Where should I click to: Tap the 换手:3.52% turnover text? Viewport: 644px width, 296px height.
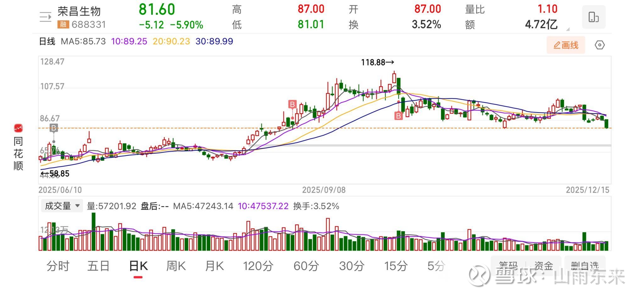[316, 206]
